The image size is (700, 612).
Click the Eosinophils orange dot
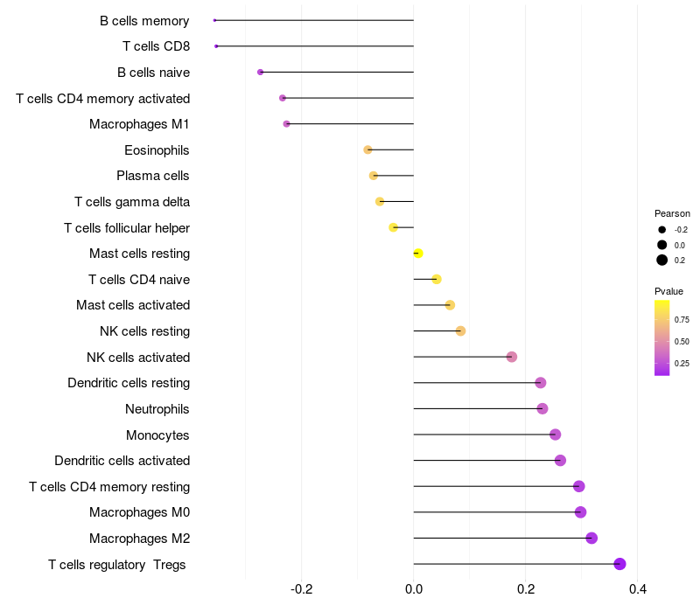tap(367, 150)
